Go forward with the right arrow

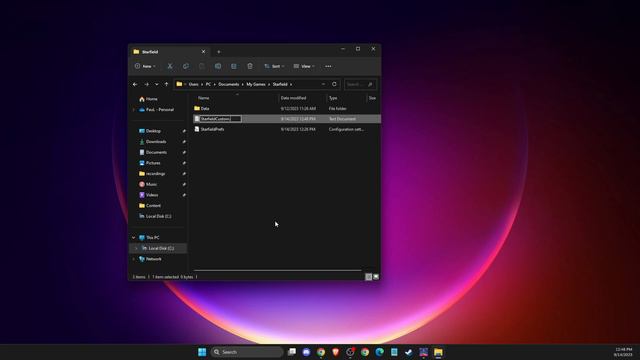click(146, 84)
